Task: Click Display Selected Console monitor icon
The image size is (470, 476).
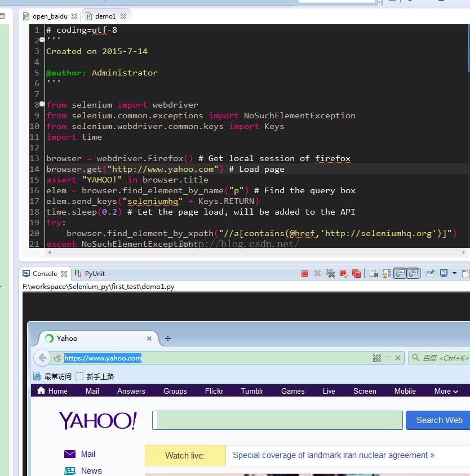Action: pos(444,273)
